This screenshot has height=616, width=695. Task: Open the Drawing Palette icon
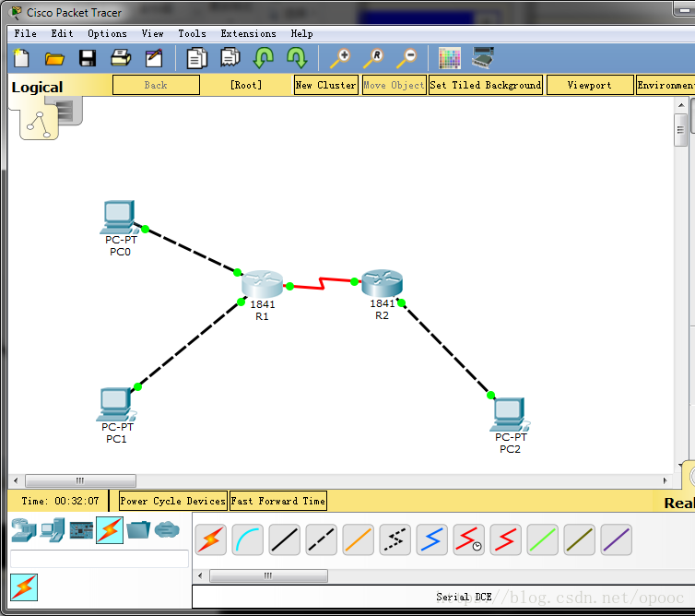pyautogui.click(x=450, y=58)
